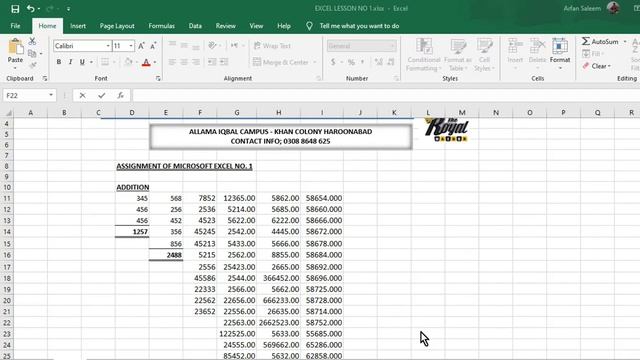Click the Orientation text angle icon
This screenshot has width=640, height=360.
click(212, 45)
